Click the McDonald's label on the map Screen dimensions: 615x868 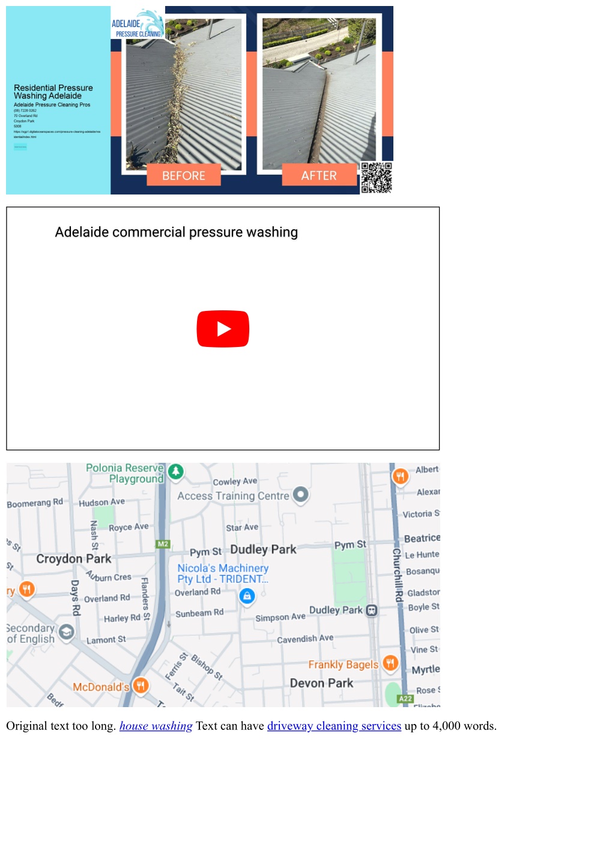101,687
